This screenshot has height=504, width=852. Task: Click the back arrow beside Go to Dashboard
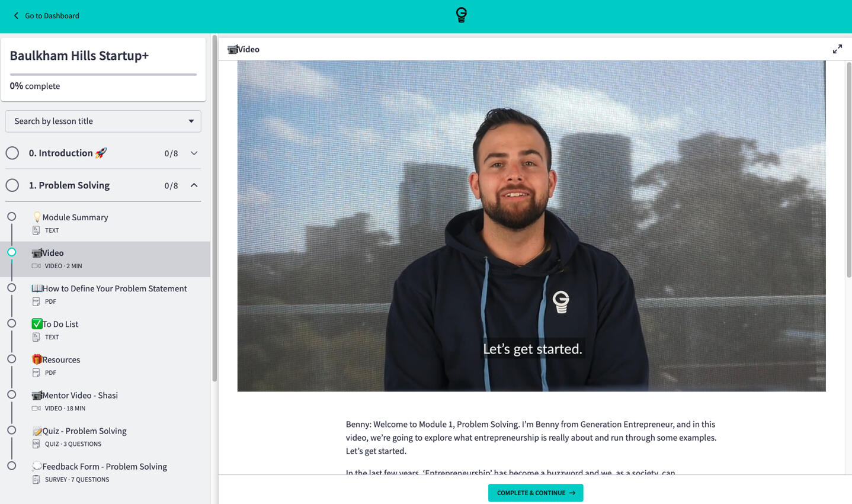(16, 16)
